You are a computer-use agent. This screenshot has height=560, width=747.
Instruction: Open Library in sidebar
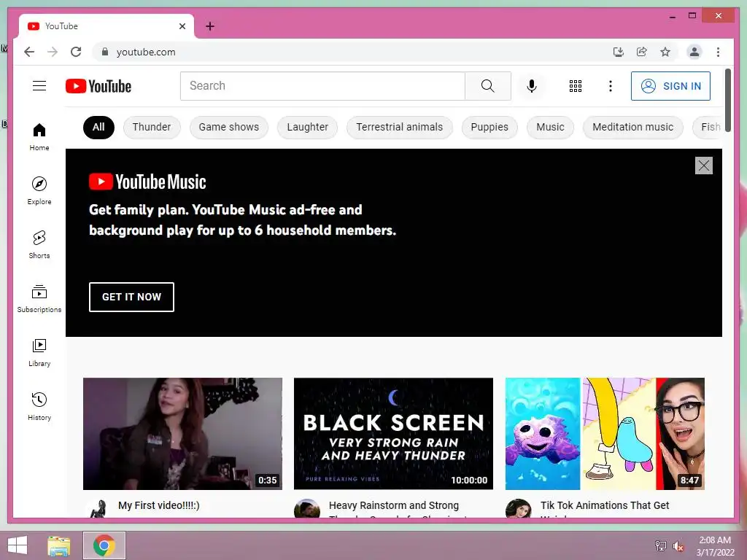pyautogui.click(x=39, y=352)
